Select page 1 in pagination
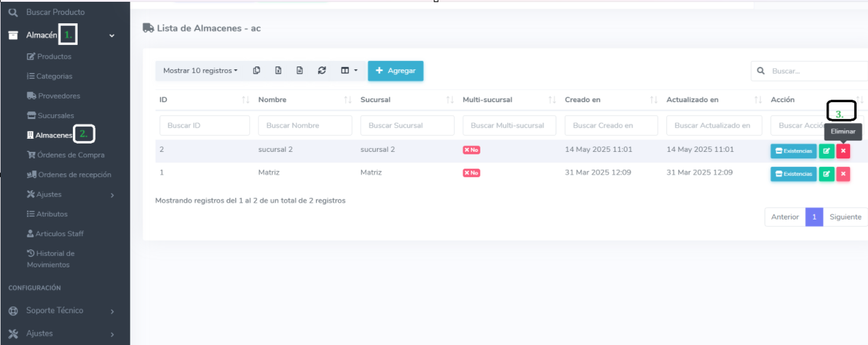This screenshot has width=868, height=345. click(814, 217)
